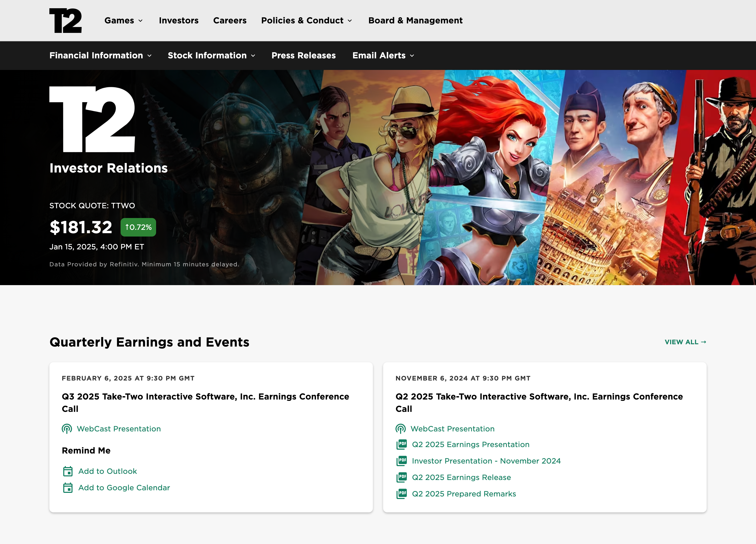
Task: Click the Add to Outlook calendar icon
Action: [68, 471]
